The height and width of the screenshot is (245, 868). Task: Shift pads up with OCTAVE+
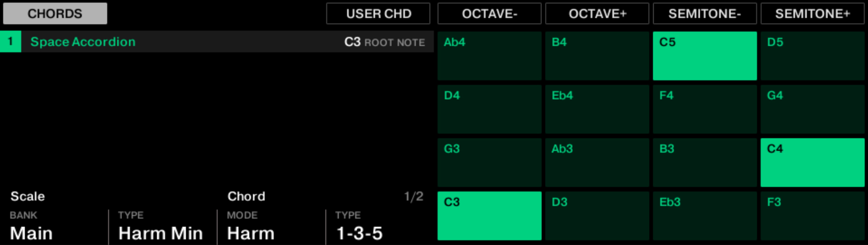pyautogui.click(x=597, y=14)
